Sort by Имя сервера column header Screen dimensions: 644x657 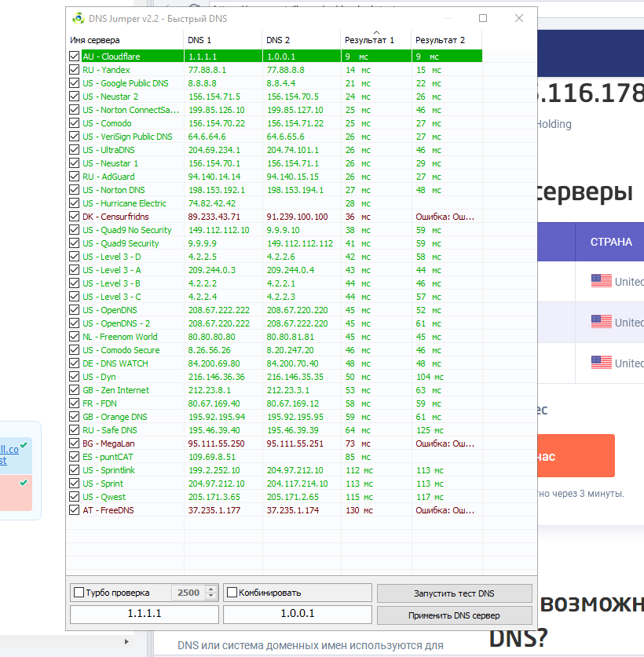click(x=125, y=40)
